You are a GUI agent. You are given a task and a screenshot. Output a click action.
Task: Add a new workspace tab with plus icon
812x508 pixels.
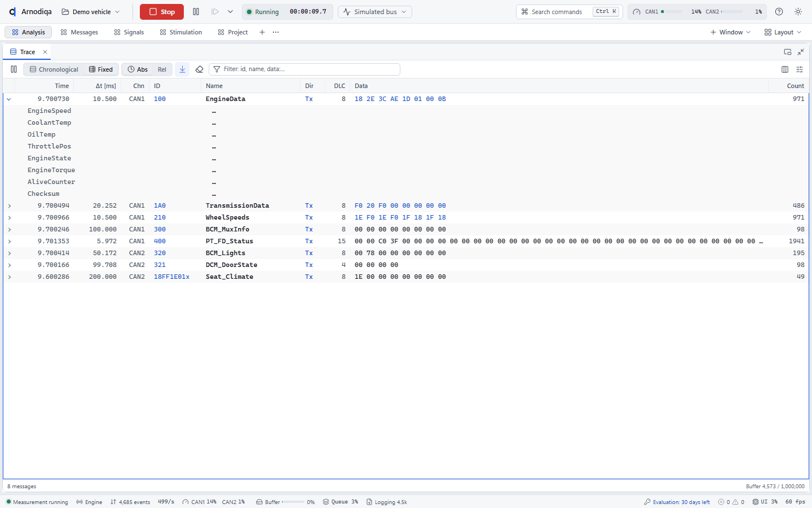pyautogui.click(x=262, y=32)
